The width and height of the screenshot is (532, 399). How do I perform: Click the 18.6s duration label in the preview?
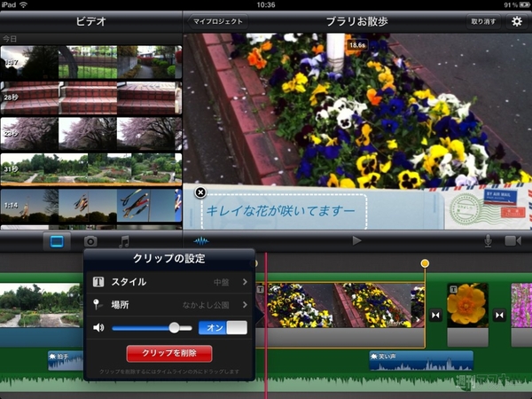(x=357, y=45)
